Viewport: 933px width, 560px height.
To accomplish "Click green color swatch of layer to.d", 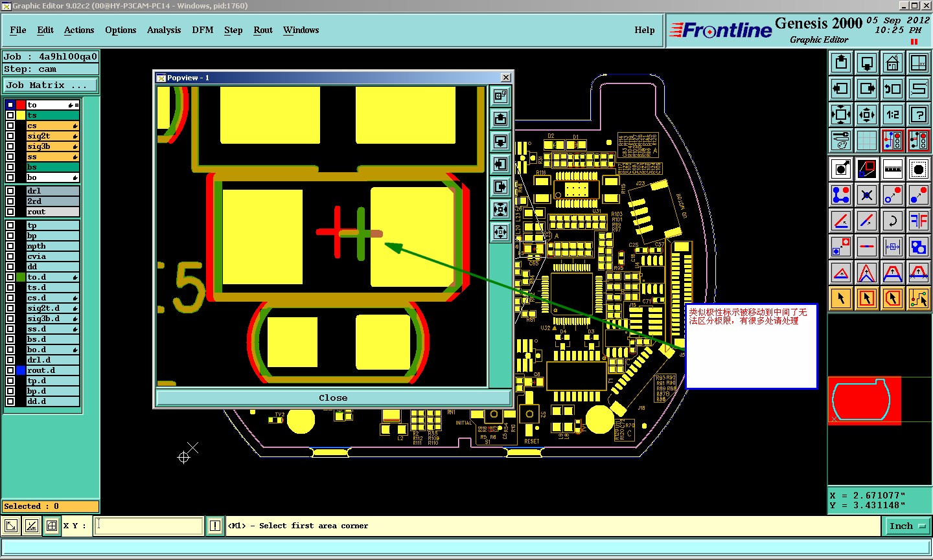I will pyautogui.click(x=21, y=277).
